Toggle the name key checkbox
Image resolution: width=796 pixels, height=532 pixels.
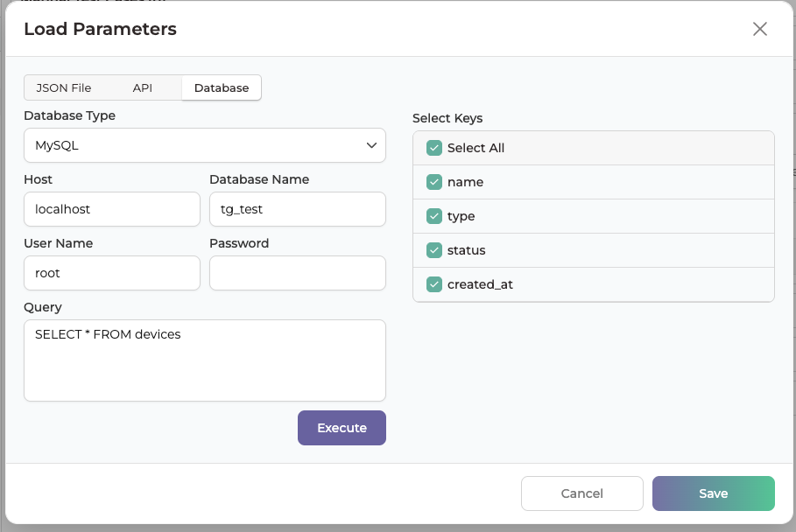point(434,182)
